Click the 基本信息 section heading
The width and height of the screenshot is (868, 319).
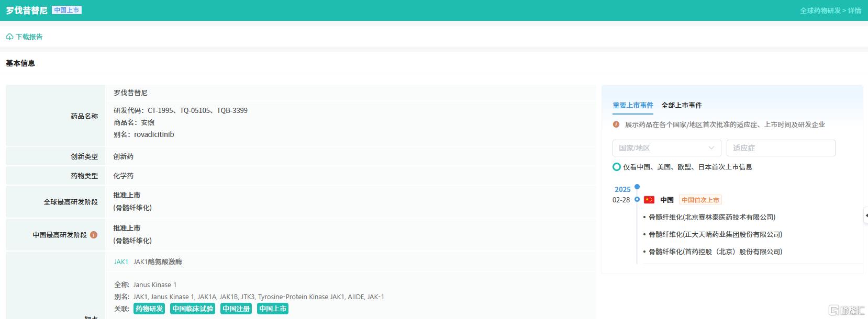20,63
